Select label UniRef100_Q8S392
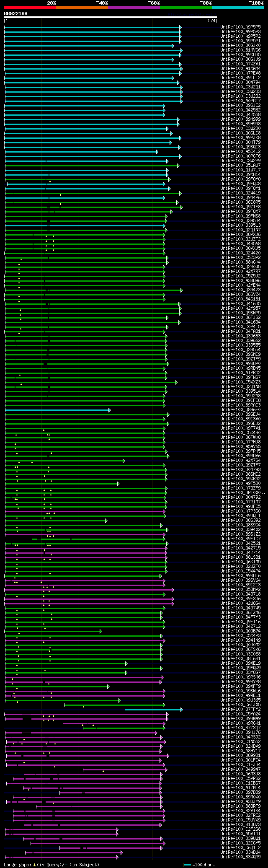This screenshot has width=268, height=868. coord(240,520)
